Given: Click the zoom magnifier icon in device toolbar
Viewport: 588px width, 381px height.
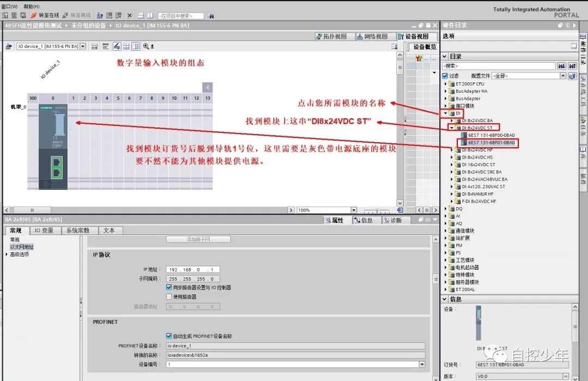Looking at the screenshot, I should tap(146, 46).
